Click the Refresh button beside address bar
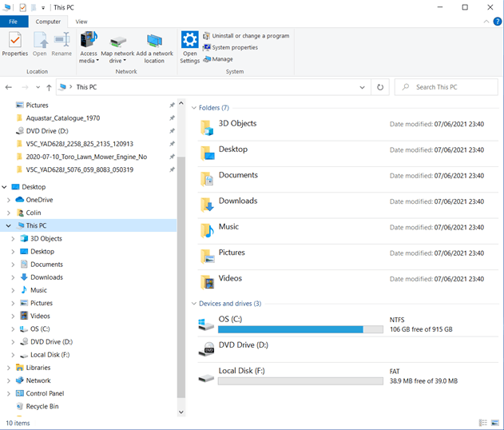 tap(380, 87)
